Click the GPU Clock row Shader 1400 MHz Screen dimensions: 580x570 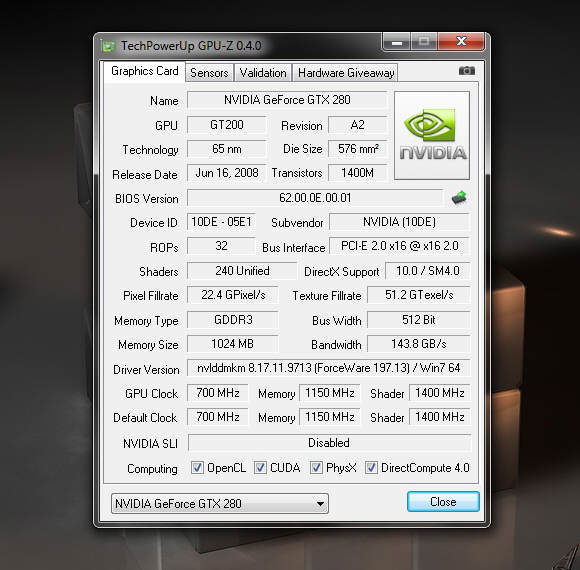[x=440, y=393]
